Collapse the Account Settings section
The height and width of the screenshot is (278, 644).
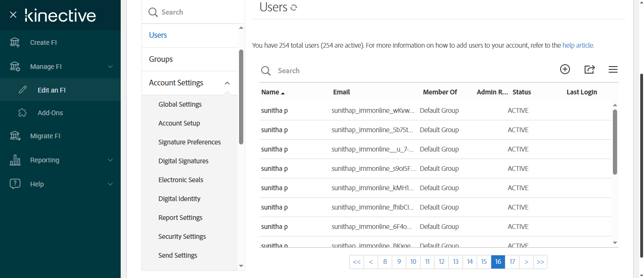click(227, 83)
